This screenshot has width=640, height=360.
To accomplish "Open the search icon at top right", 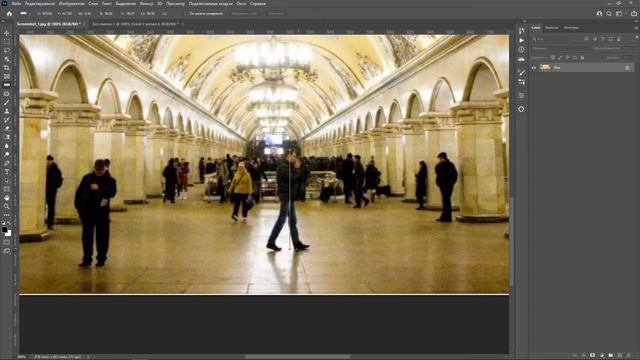I will click(609, 13).
